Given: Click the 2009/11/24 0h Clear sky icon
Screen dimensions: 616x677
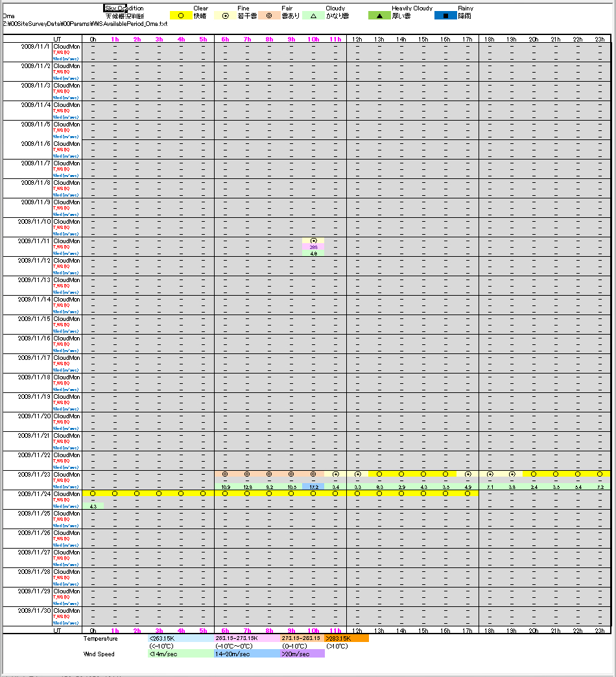Looking at the screenshot, I should 93,493.
